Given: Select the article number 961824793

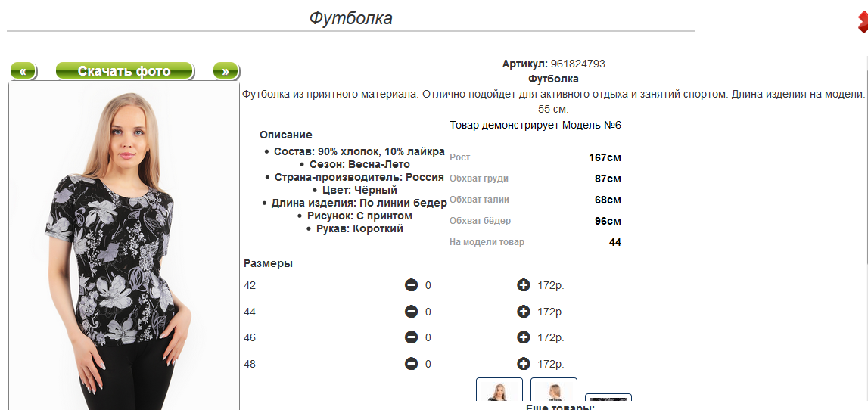Looking at the screenshot, I should [x=578, y=64].
